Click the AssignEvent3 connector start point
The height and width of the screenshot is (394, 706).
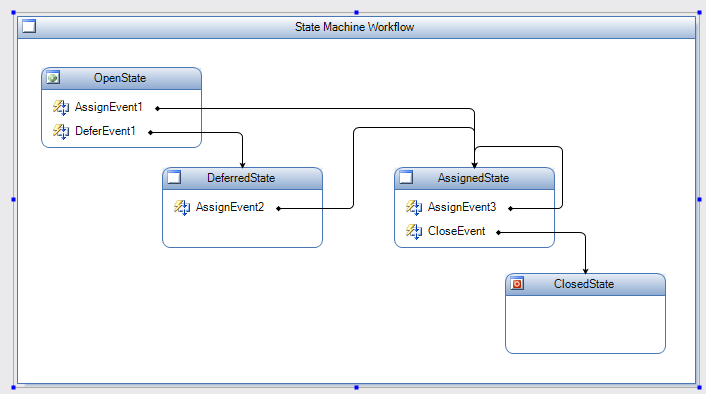pos(510,208)
